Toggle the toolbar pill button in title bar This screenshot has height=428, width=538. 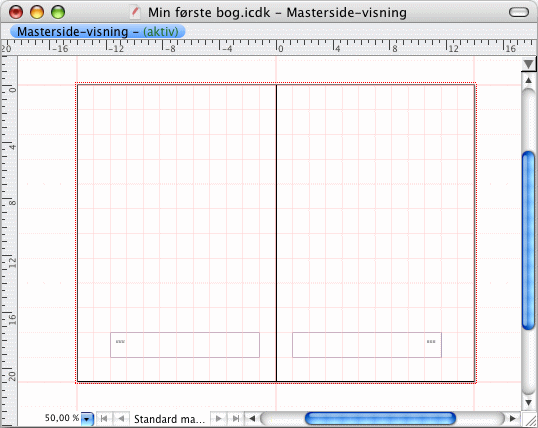[x=519, y=12]
